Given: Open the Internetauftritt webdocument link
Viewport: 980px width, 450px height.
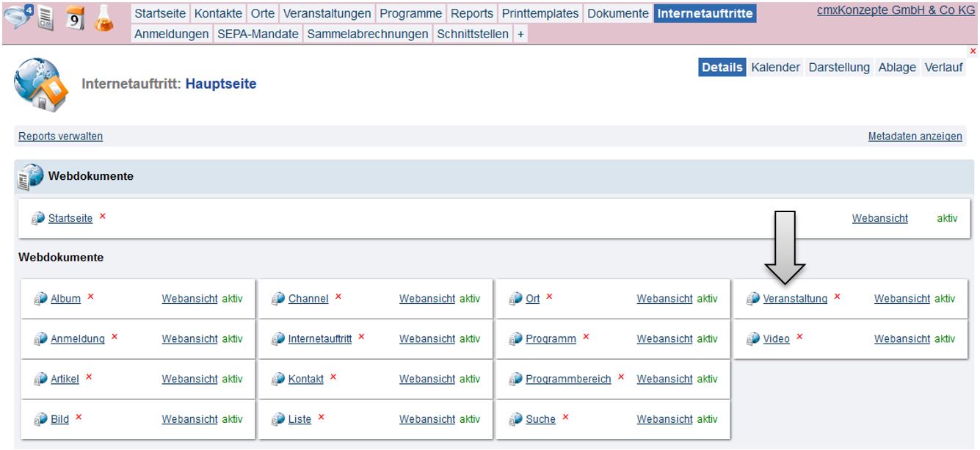Looking at the screenshot, I should 320,339.
